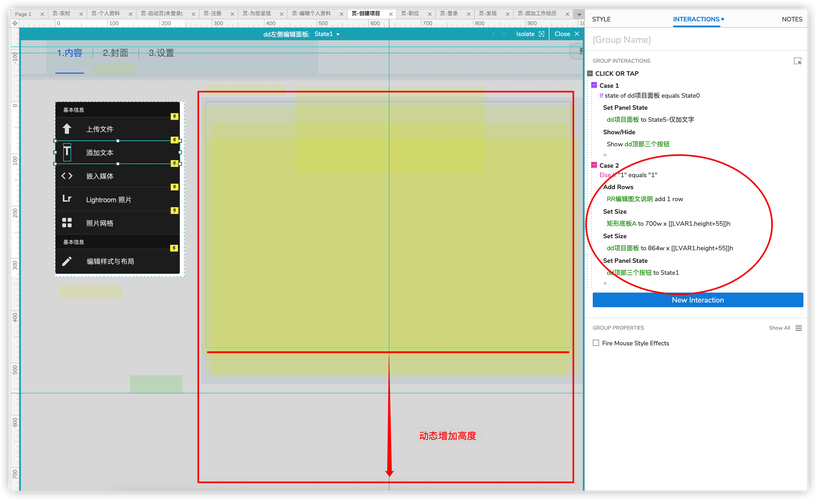Go to the previous panel state arrow

point(493,34)
